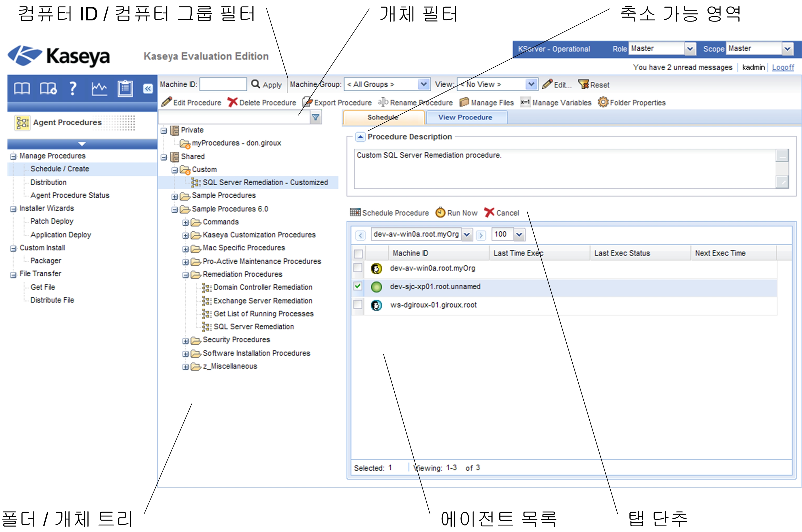The width and height of the screenshot is (802, 532).
Task: Collapse the navigation panel with double-arrow icon
Action: [148, 89]
